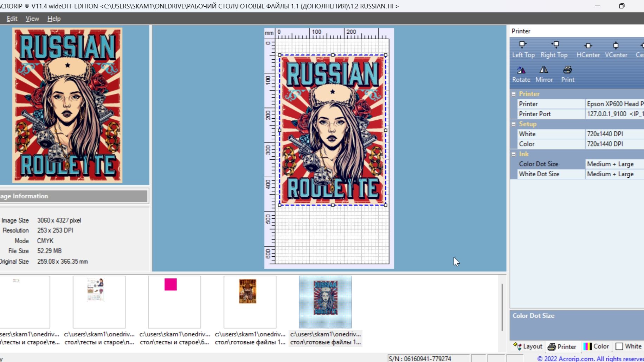Switch to the Layout tab
This screenshot has height=362, width=644.
tap(528, 346)
